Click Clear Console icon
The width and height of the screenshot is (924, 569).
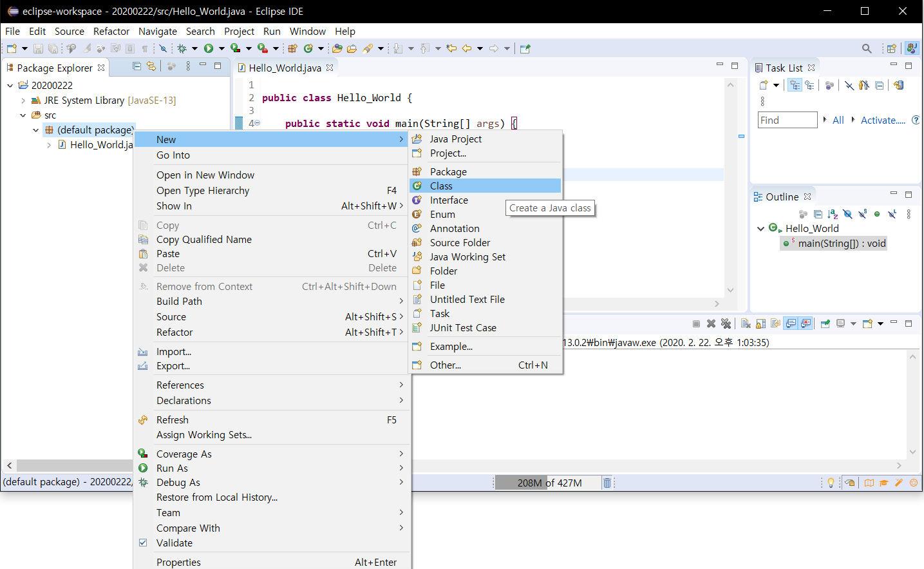click(x=746, y=323)
